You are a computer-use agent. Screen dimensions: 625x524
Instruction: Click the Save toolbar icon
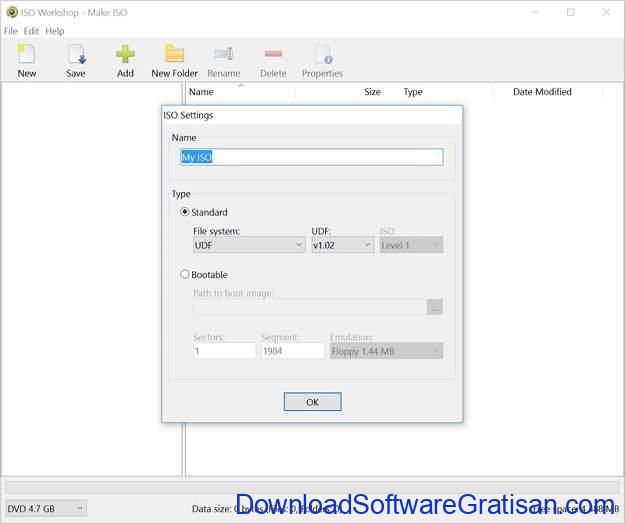point(76,54)
